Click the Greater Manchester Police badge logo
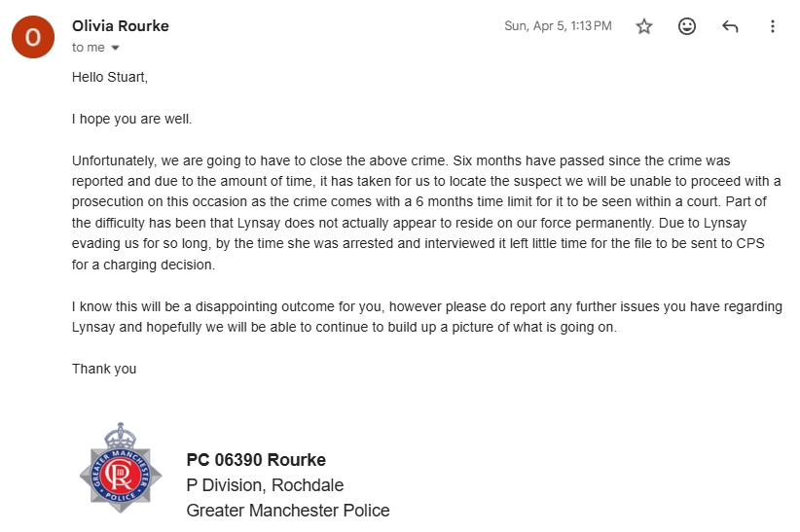 [x=120, y=468]
